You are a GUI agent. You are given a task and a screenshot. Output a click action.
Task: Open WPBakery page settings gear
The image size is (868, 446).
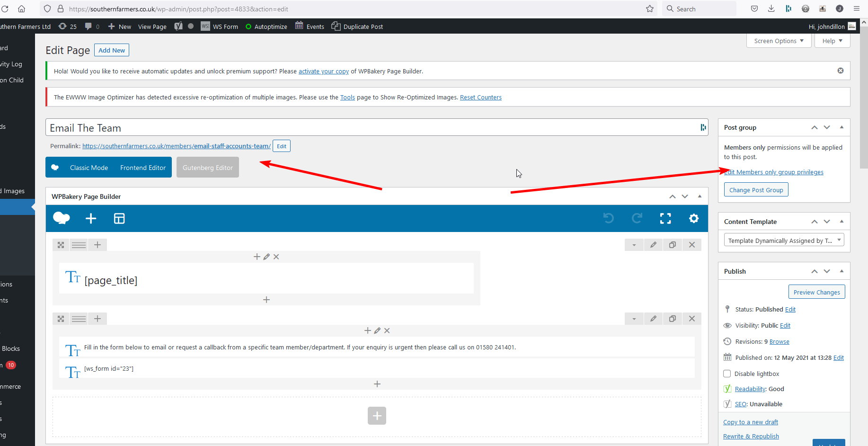coord(694,218)
